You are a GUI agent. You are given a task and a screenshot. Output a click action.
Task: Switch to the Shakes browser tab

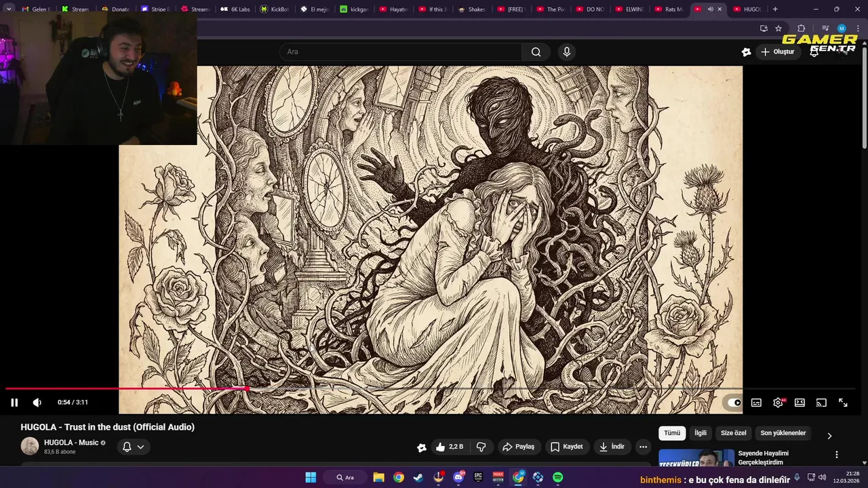(x=473, y=9)
